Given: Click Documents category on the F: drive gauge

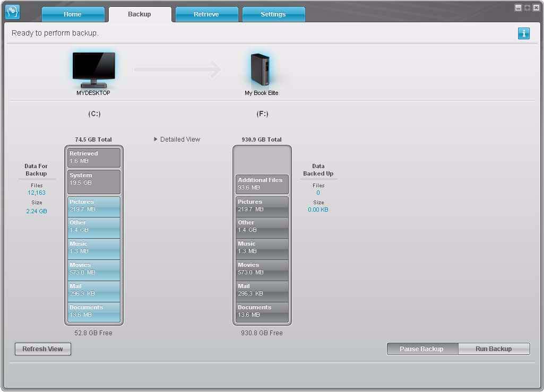Looking at the screenshot, I should click(262, 312).
